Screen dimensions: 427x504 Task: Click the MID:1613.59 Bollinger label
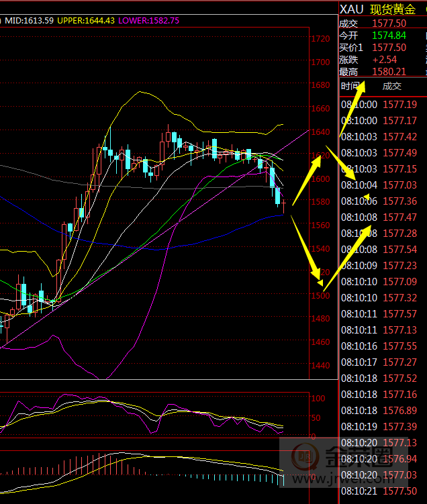pyautogui.click(x=30, y=21)
